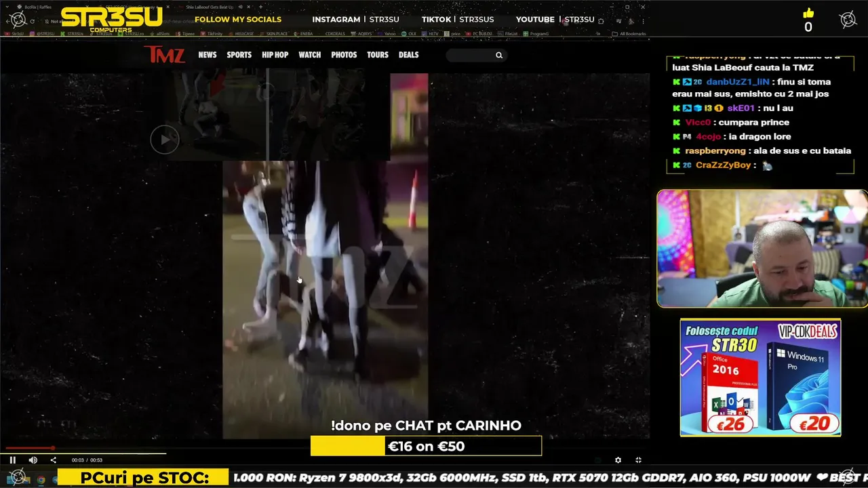Open the ENEBA bookmark

(304, 33)
